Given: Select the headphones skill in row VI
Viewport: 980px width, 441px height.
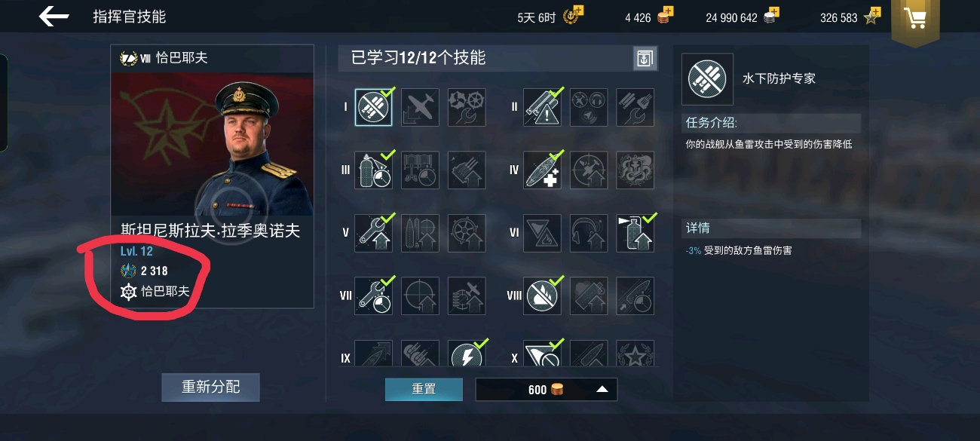Looking at the screenshot, I should click(589, 233).
